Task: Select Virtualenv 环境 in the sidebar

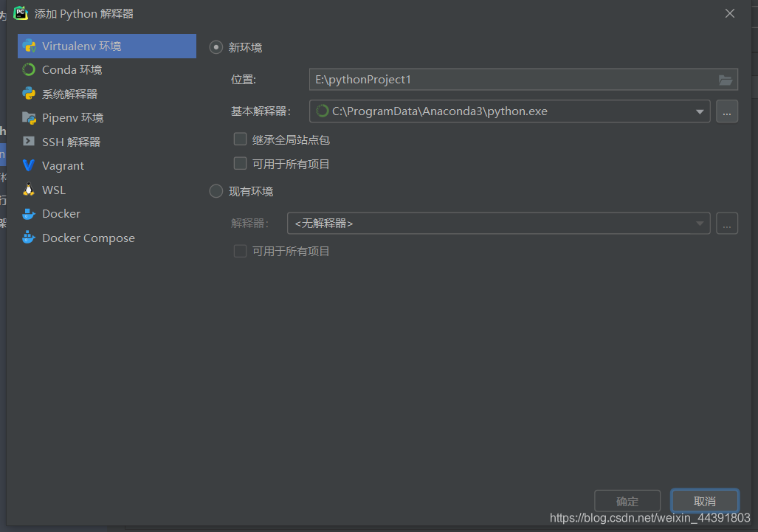Action: (x=107, y=46)
